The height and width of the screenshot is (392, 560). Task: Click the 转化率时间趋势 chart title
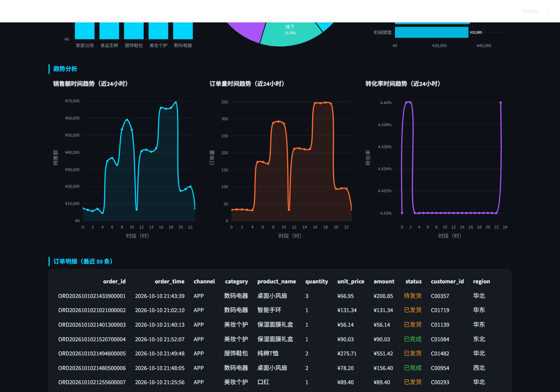(403, 84)
